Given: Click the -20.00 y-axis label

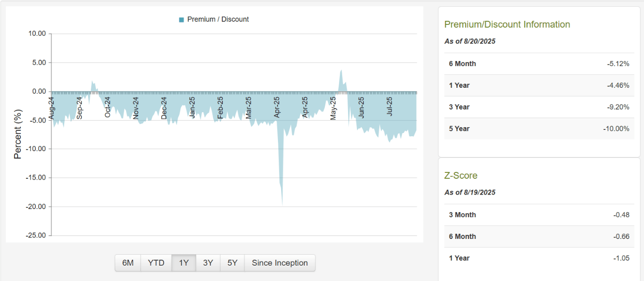Looking at the screenshot, I should pos(36,207).
